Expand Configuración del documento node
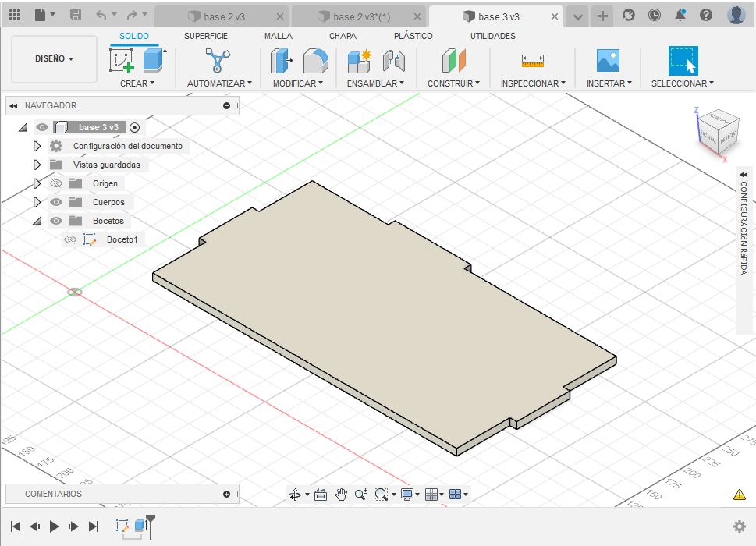This screenshot has height=546, width=756. 37,146
